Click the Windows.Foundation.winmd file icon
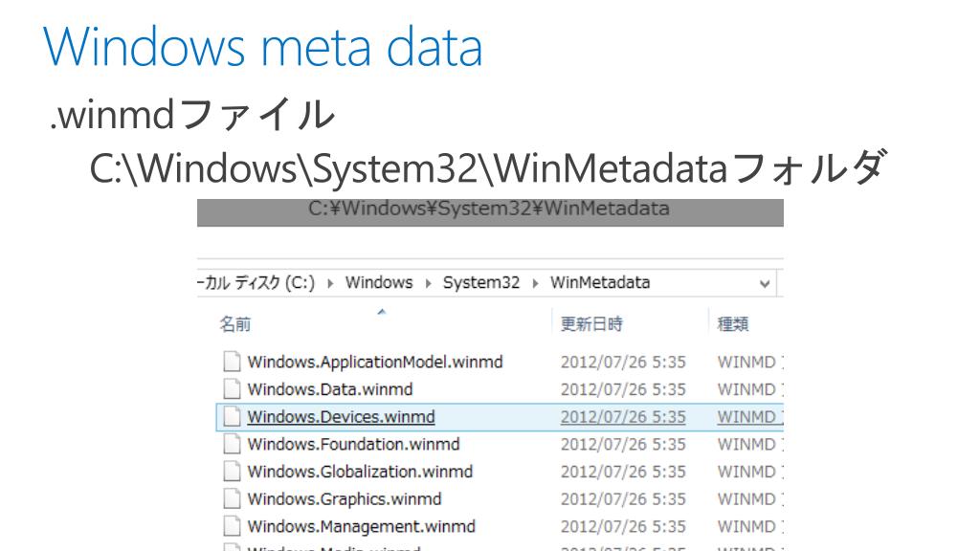Image resolution: width=980 pixels, height=551 pixels. click(232, 444)
